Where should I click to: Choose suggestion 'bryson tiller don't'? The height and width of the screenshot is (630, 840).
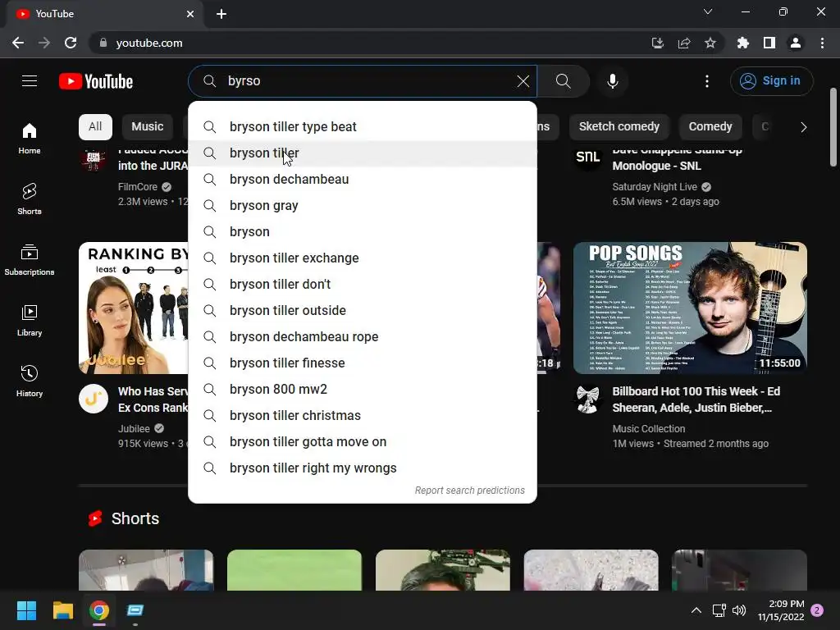click(363, 285)
